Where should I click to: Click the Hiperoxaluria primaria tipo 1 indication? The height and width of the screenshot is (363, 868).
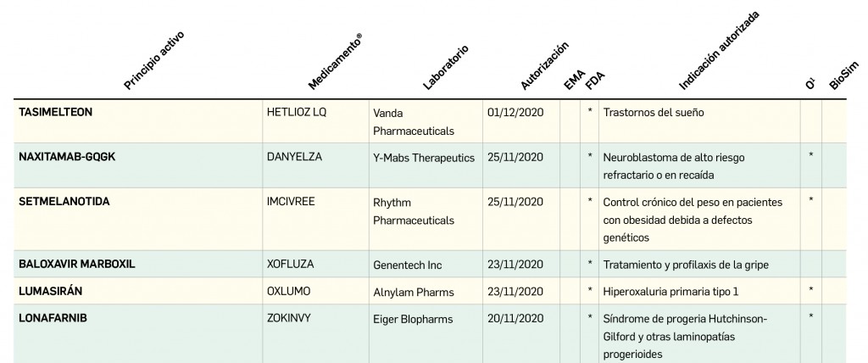pos(670,292)
